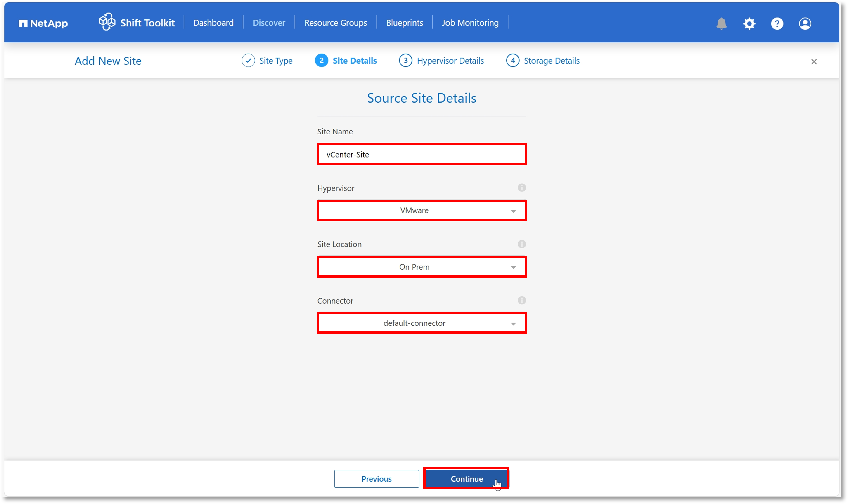The width and height of the screenshot is (848, 504).
Task: Click the Hypervisor info icon
Action: (x=521, y=187)
